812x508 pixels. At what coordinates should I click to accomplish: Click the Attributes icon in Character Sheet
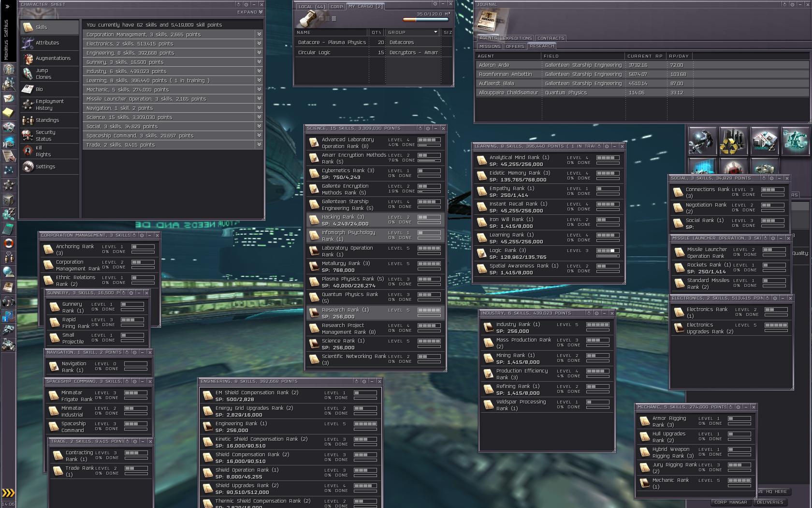(x=28, y=43)
